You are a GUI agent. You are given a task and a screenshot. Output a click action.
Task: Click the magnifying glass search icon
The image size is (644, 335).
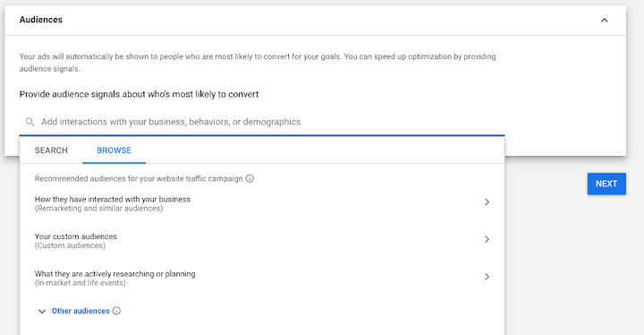click(30, 122)
